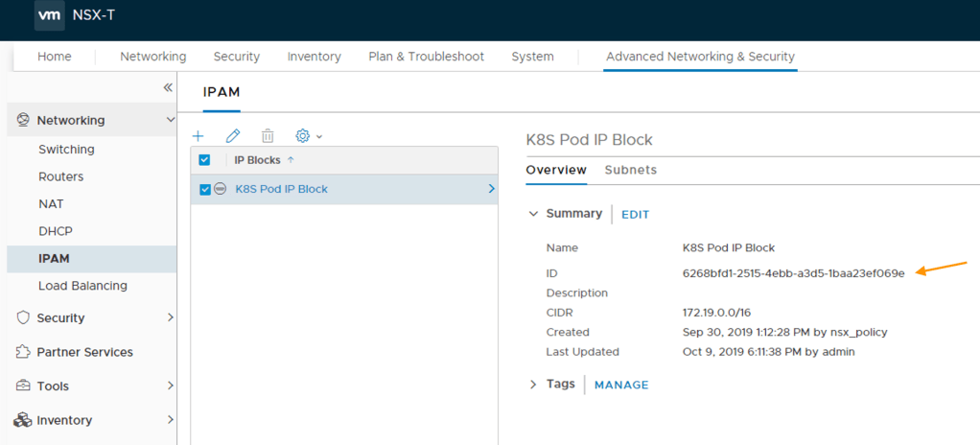Collapse the sidebar with double chevron
Screen dimensions: 980x445
(168, 87)
